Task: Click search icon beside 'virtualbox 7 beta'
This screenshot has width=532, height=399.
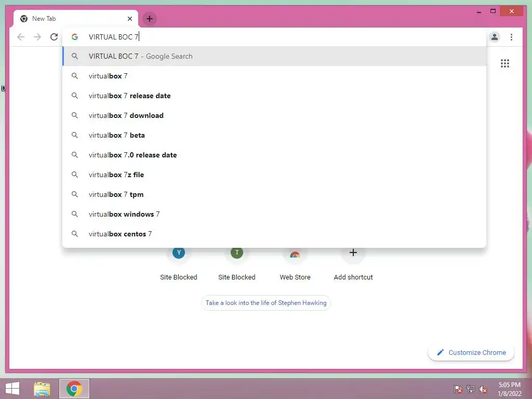Action: pos(75,135)
